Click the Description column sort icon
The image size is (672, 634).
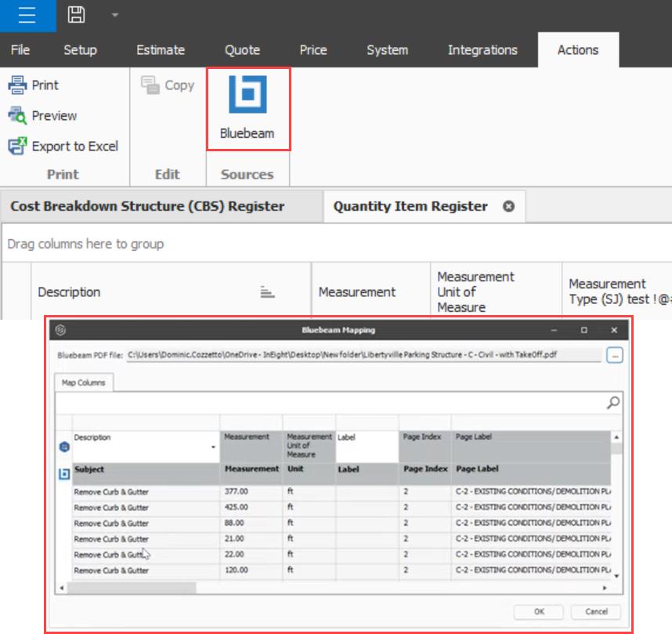[x=268, y=292]
